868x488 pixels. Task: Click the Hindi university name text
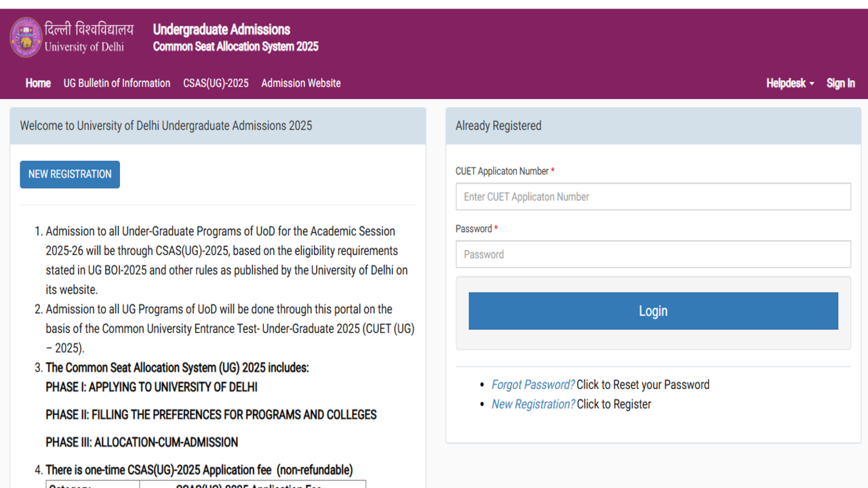89,29
